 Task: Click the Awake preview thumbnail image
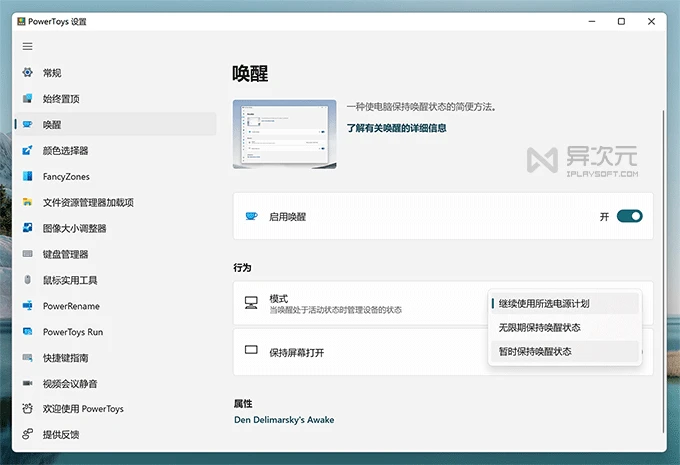coord(284,133)
